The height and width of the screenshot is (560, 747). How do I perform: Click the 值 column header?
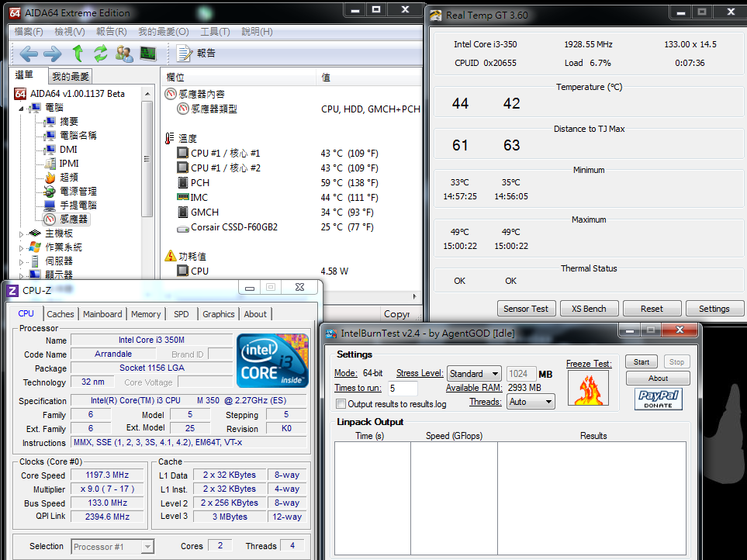click(x=368, y=77)
